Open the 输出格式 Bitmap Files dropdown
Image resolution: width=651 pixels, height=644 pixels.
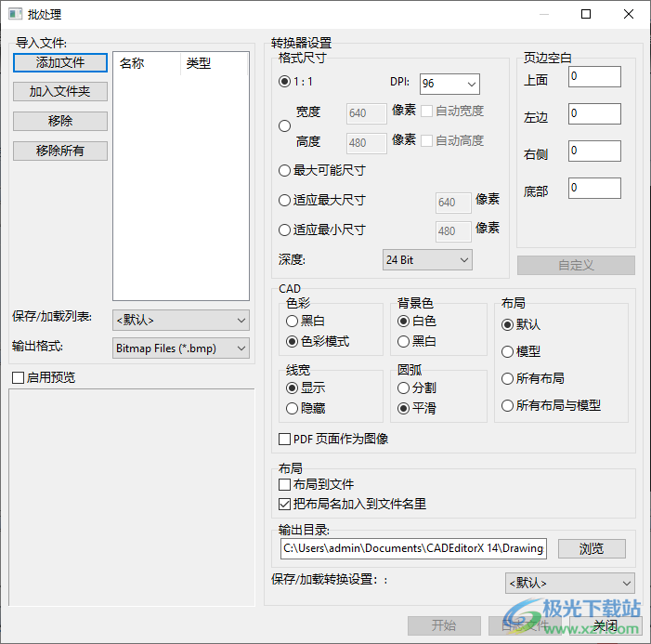point(181,348)
